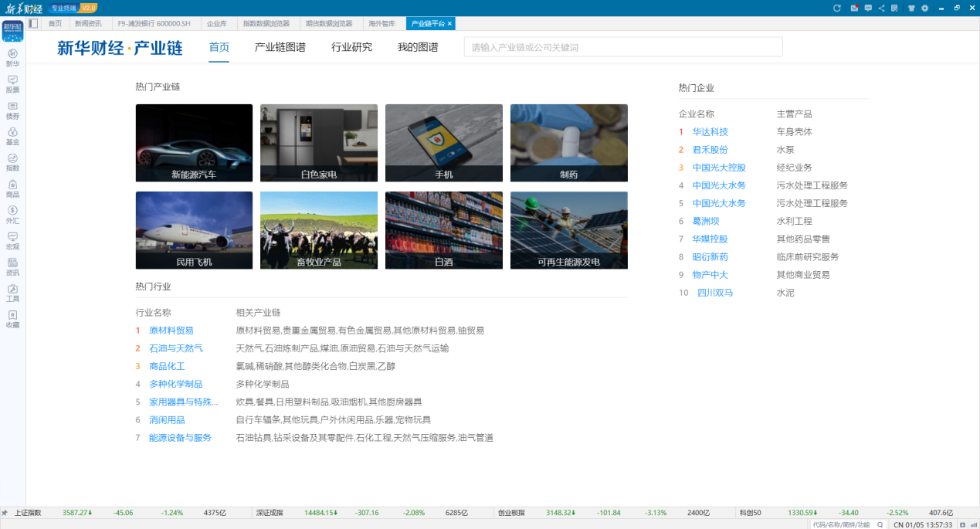Open the 工具 (Tools) sidebar icon
This screenshot has height=529, width=980.
click(12, 292)
